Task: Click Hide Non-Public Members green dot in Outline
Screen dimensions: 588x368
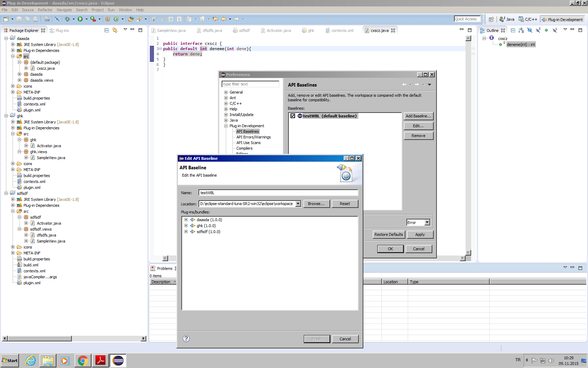Action: [x=546, y=30]
